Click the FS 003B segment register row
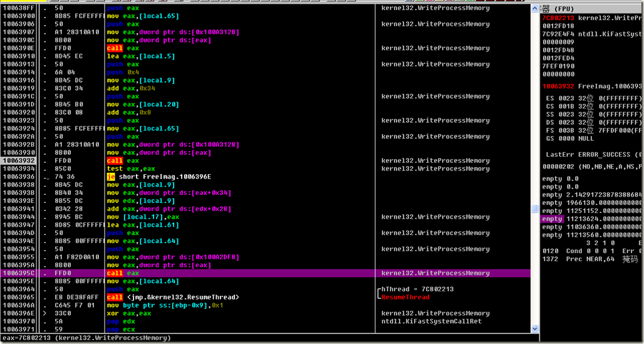Viewport: 644px width, 344px height. pyautogui.click(x=594, y=131)
